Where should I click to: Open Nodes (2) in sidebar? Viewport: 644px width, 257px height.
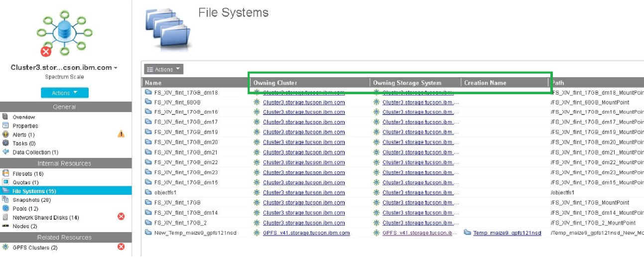coord(25,226)
